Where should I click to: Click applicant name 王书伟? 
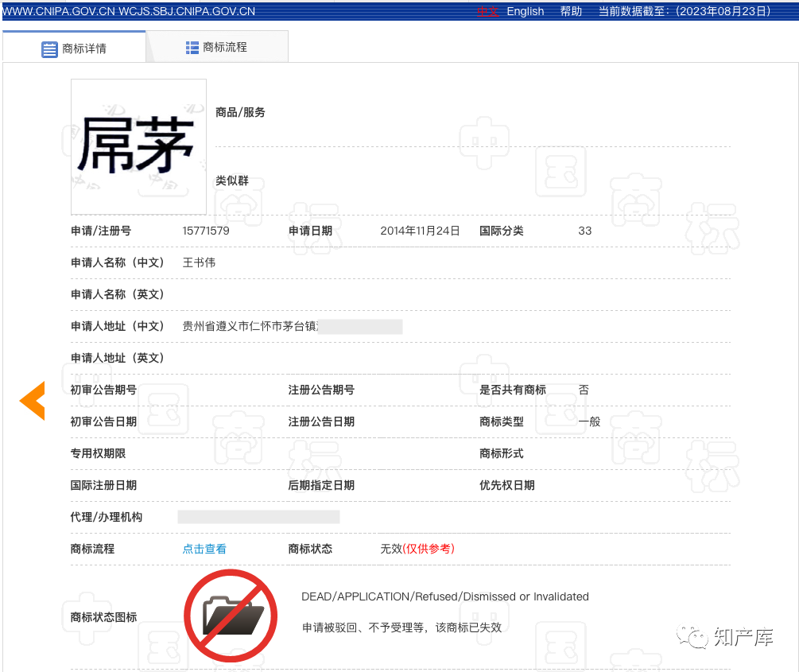tap(199, 262)
